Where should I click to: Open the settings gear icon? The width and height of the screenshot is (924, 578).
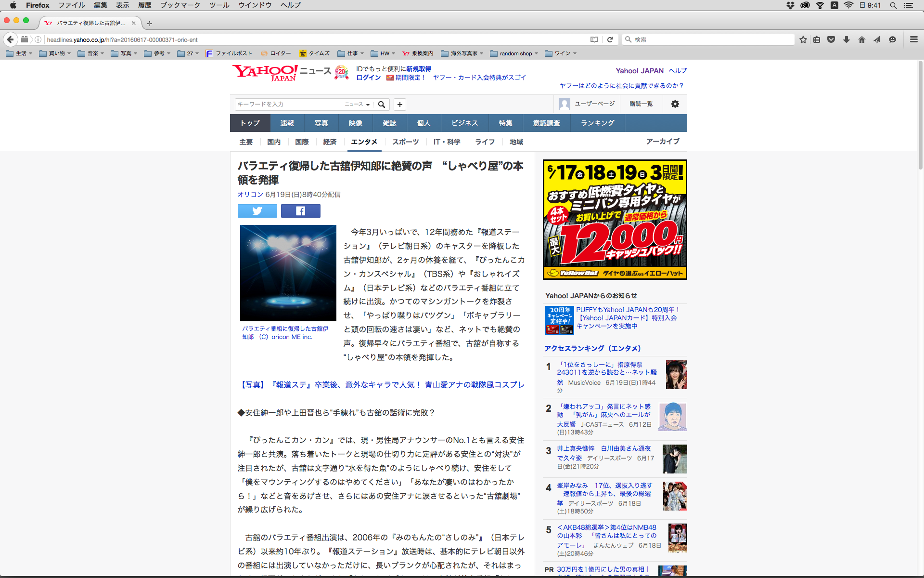[675, 104]
